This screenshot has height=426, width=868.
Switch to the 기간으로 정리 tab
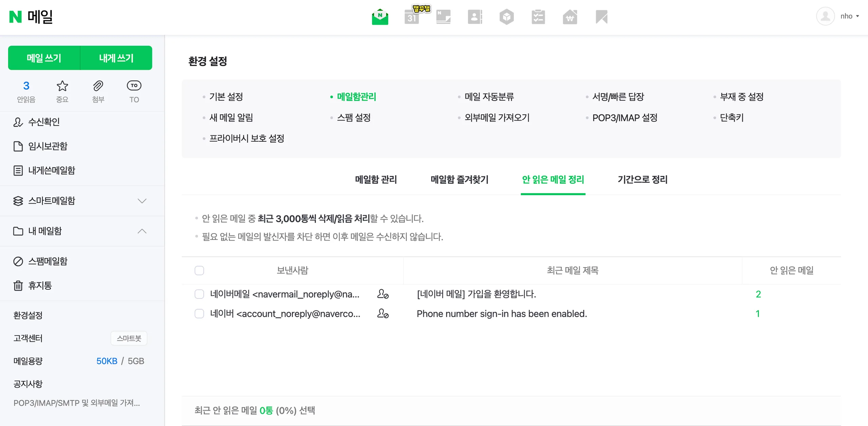point(642,179)
